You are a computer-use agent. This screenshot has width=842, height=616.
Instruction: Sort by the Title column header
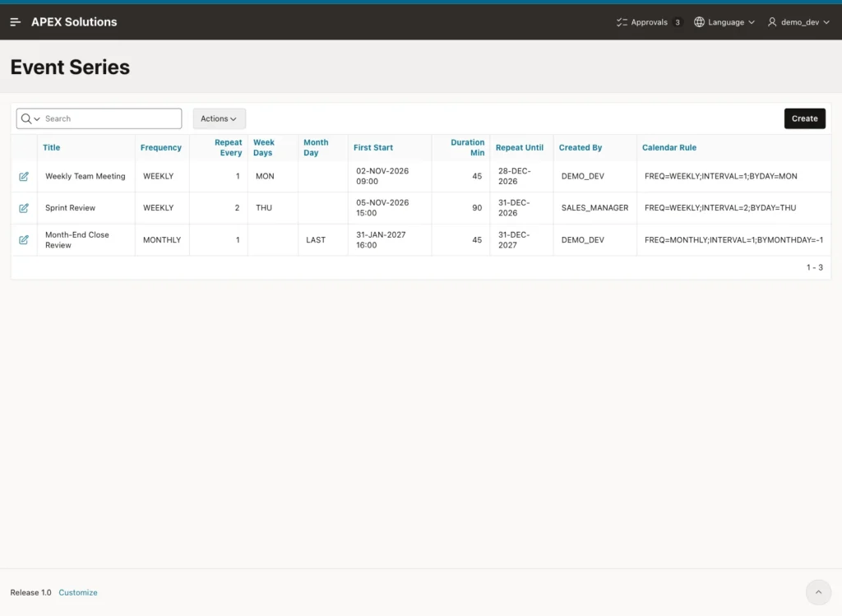52,148
